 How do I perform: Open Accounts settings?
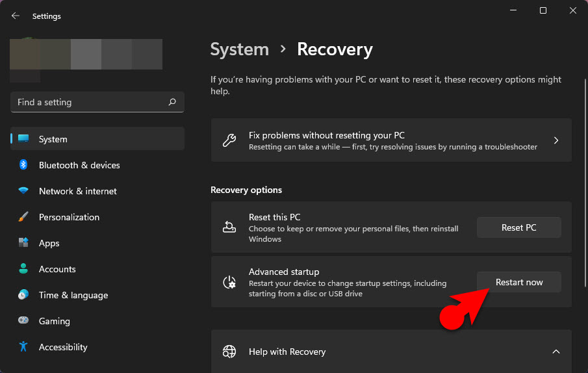point(97,269)
